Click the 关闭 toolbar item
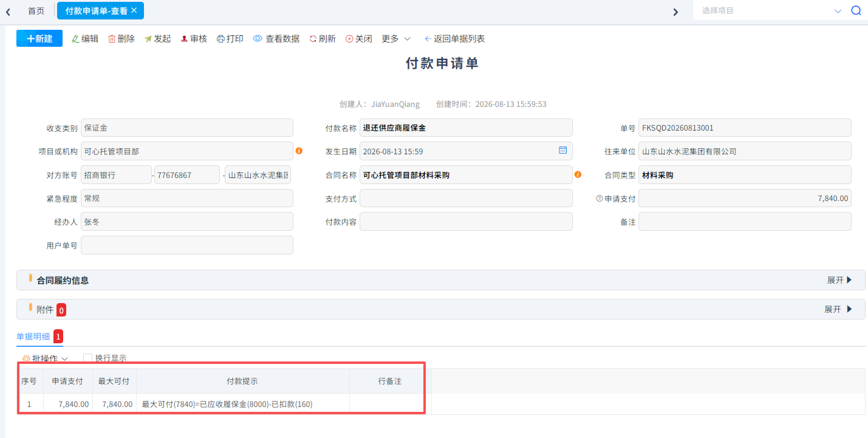This screenshot has width=868, height=438. [359, 38]
